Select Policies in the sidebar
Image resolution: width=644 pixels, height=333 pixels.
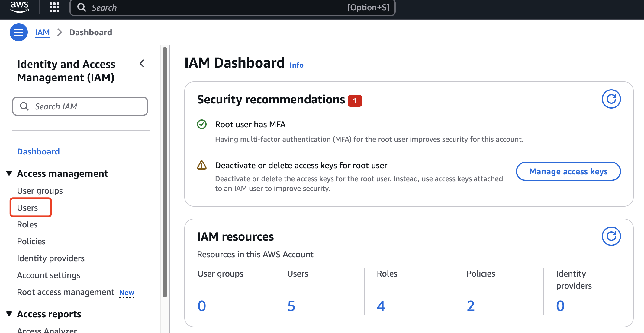pos(31,241)
